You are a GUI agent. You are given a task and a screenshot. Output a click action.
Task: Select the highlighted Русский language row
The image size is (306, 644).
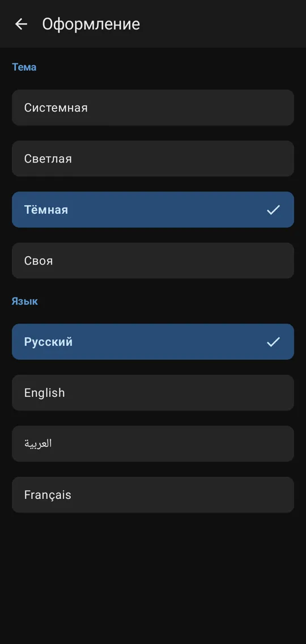pos(153,342)
